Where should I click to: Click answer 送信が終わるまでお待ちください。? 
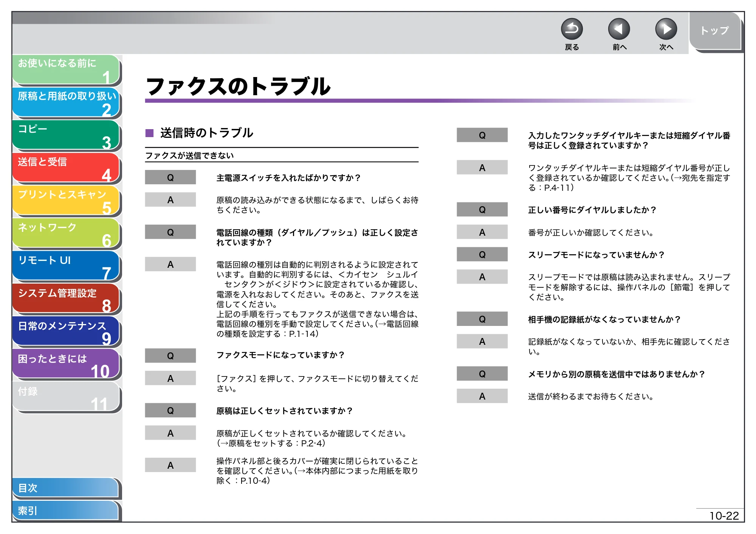pyautogui.click(x=591, y=397)
